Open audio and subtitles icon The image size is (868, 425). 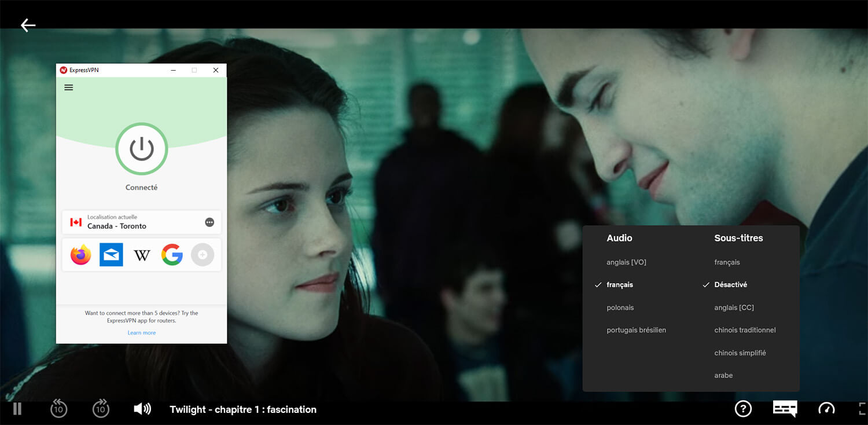tap(785, 408)
